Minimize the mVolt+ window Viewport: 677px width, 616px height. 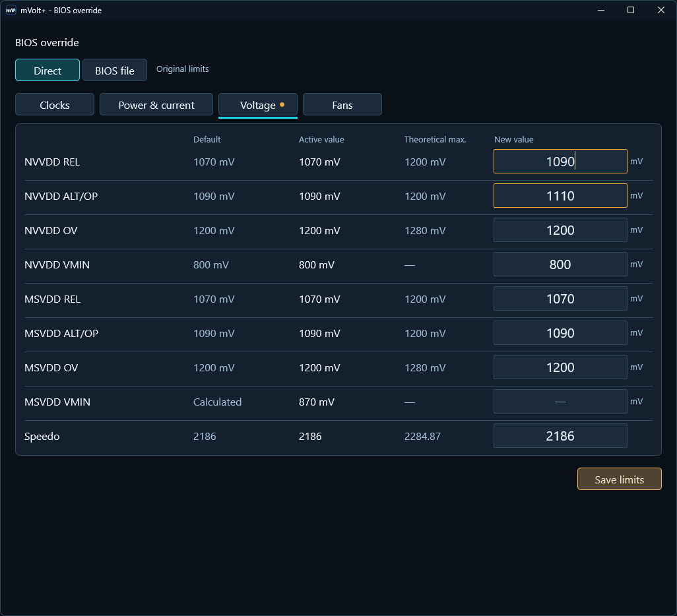point(600,10)
